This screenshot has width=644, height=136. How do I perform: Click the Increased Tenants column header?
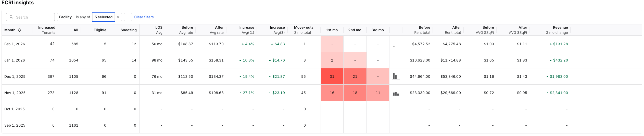coord(47,30)
